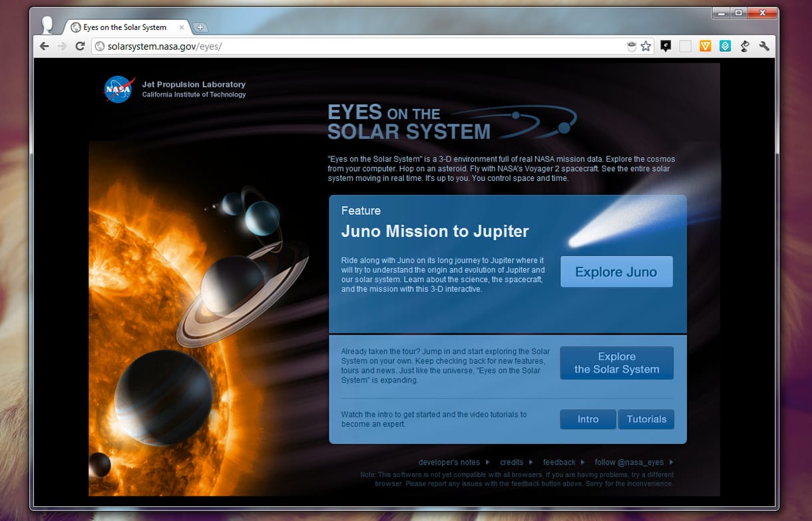Open a new tab with the plus button
Image resolution: width=812 pixels, height=521 pixels.
tap(200, 27)
